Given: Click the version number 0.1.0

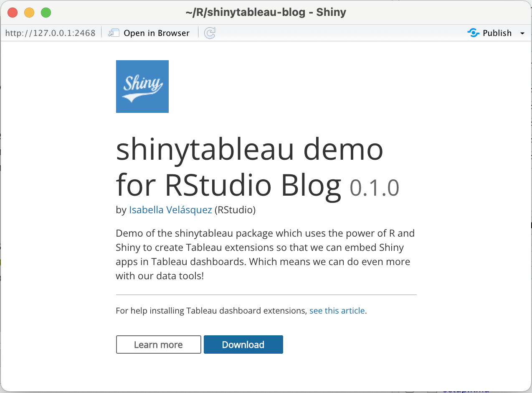Looking at the screenshot, I should click(374, 187).
